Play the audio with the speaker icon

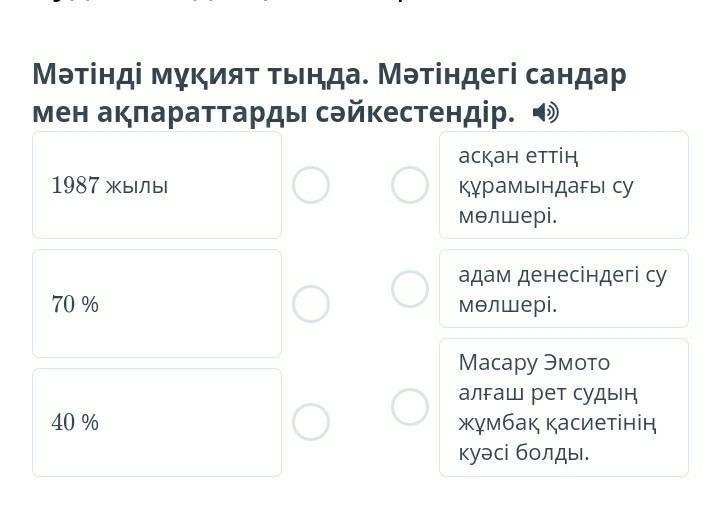point(546,113)
